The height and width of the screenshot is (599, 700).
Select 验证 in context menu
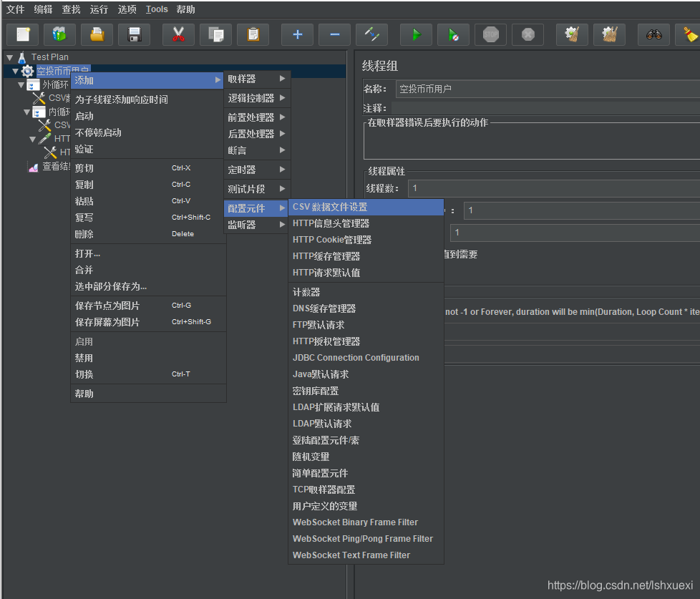pyautogui.click(x=148, y=149)
